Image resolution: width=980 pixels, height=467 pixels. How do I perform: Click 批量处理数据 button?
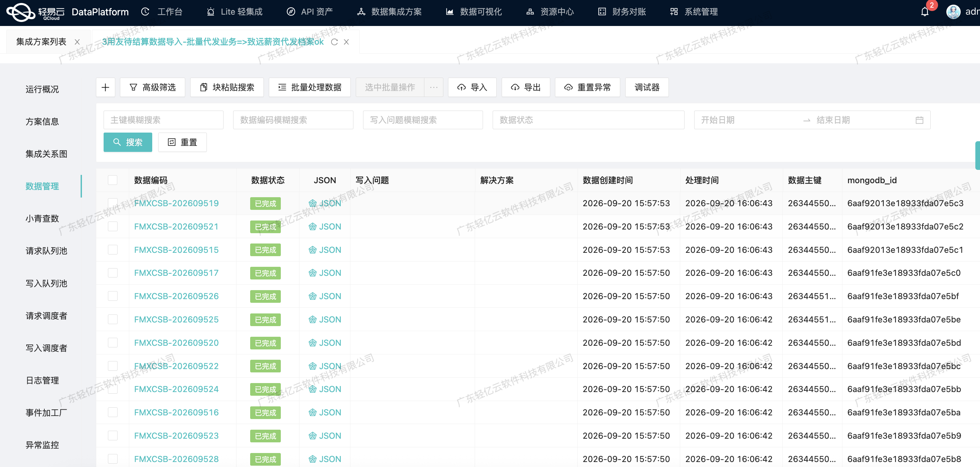tap(310, 88)
